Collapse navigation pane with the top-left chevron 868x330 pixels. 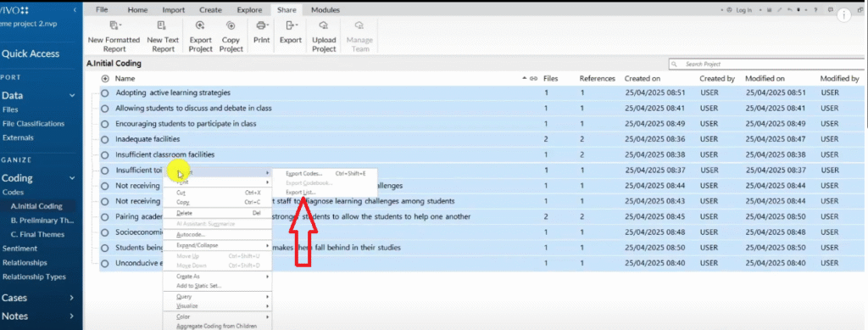[x=75, y=10]
